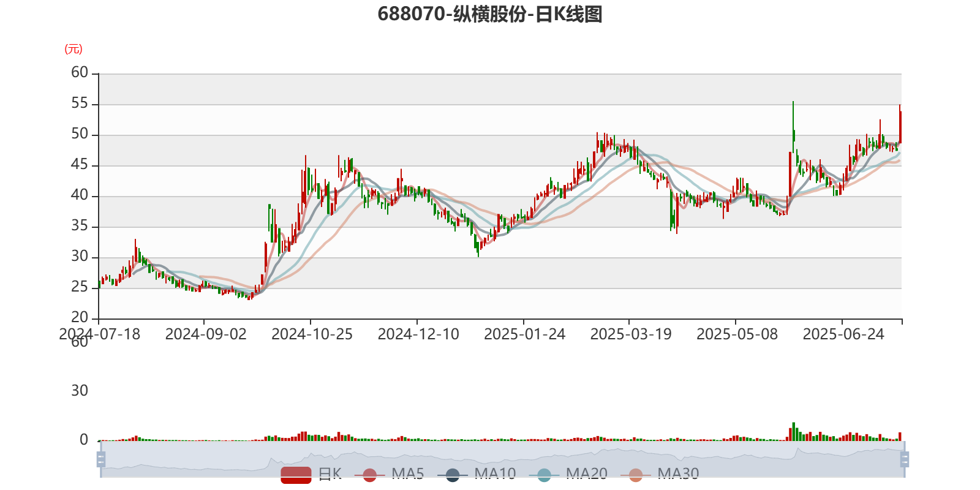
Task: Grab the left data zoom slider handle
Action: [x=101, y=459]
